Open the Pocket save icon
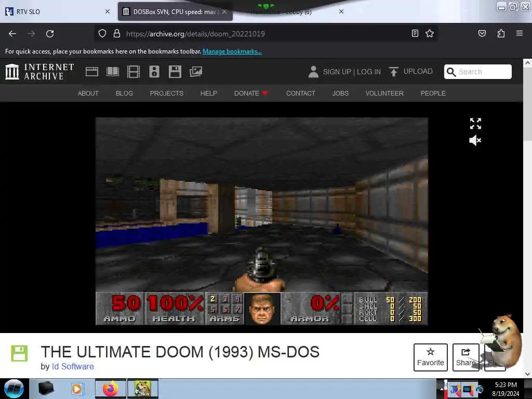Viewport: 532px width, 399px height. tap(482, 33)
